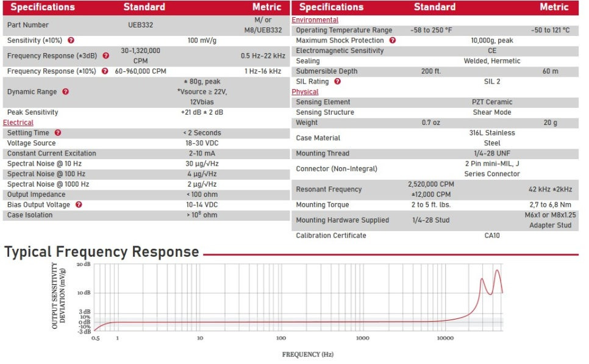Click the 60 m submersible depth value

coord(551,71)
